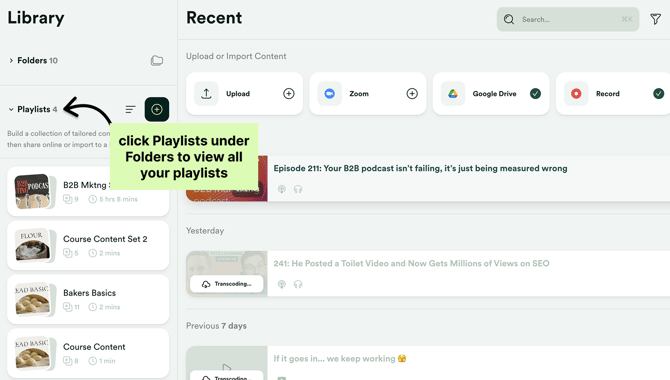The width and height of the screenshot is (670, 380).
Task: Click headphones icon under episode 241
Action: pyautogui.click(x=298, y=284)
